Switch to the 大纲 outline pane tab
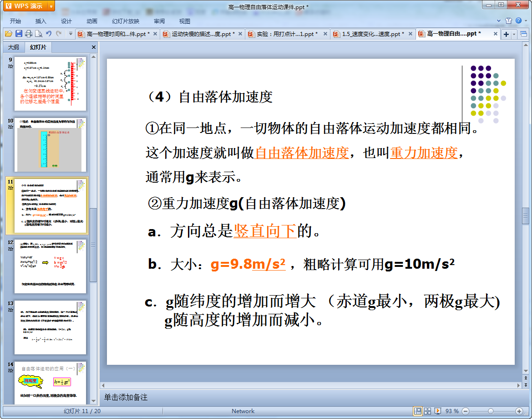 click(14, 47)
